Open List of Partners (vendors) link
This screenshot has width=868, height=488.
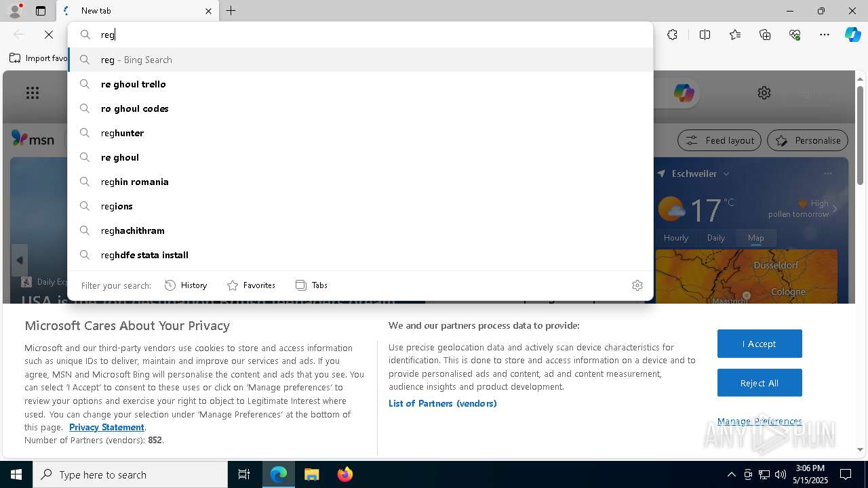click(442, 403)
